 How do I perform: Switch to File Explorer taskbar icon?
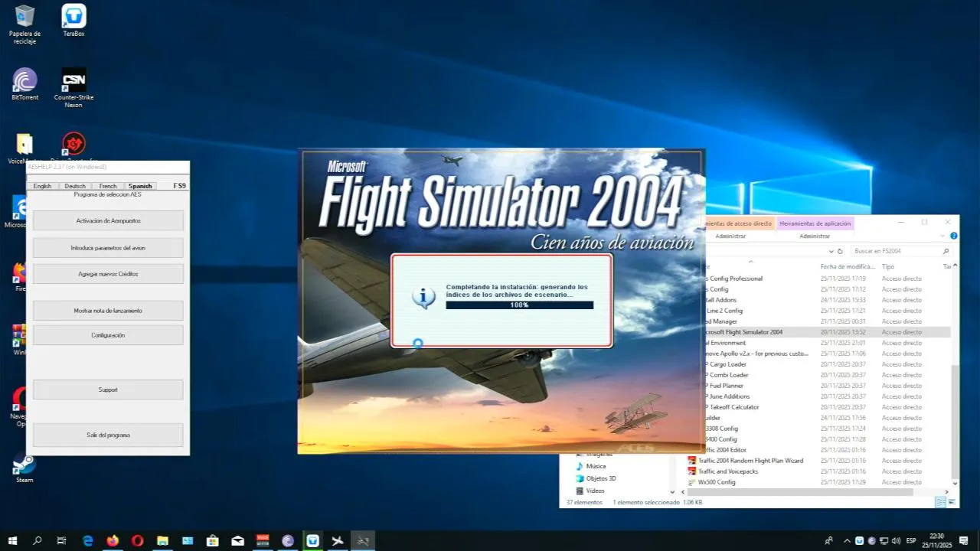(x=162, y=540)
